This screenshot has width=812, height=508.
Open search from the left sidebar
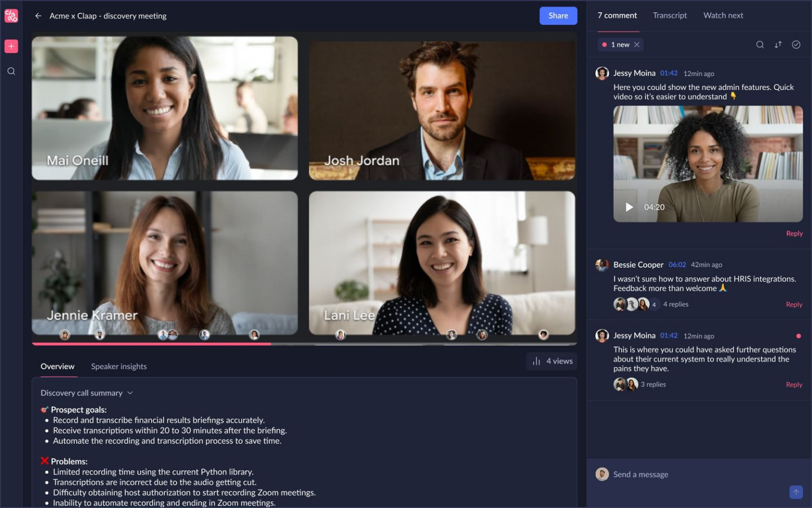pyautogui.click(x=11, y=71)
